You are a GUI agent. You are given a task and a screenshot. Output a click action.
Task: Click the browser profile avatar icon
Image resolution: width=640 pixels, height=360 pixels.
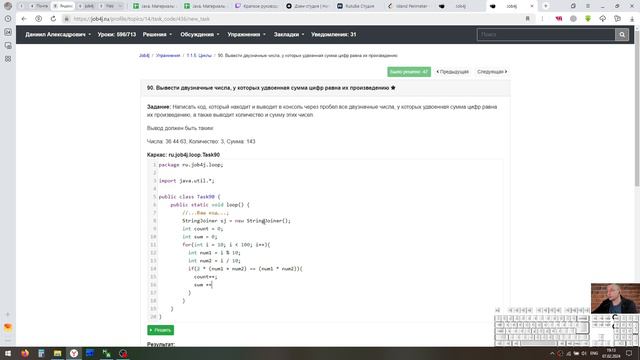click(x=8, y=6)
